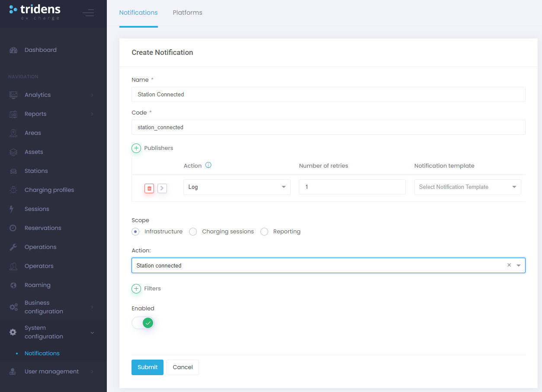Click the info icon next to Action header
Screen dimensions: 542x392
coord(208,165)
